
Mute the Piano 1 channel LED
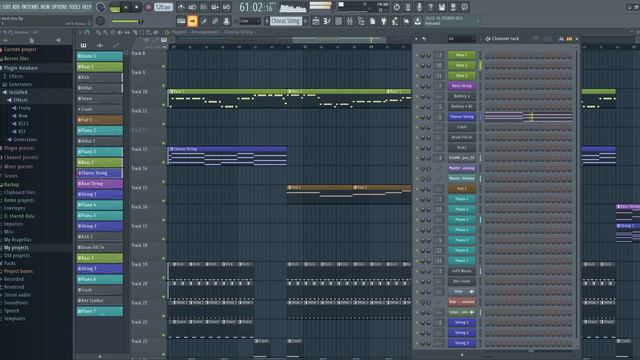click(x=417, y=199)
